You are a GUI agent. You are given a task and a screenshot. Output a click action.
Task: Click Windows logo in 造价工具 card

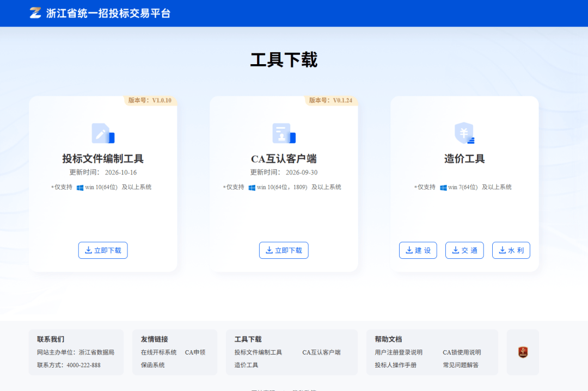(x=443, y=187)
